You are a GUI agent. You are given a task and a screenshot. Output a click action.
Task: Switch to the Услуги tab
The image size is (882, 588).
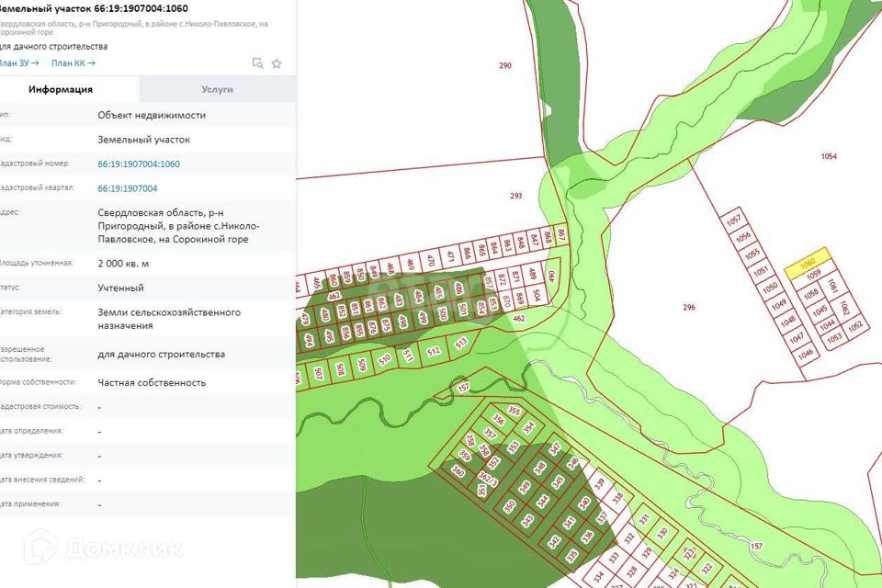click(x=218, y=89)
